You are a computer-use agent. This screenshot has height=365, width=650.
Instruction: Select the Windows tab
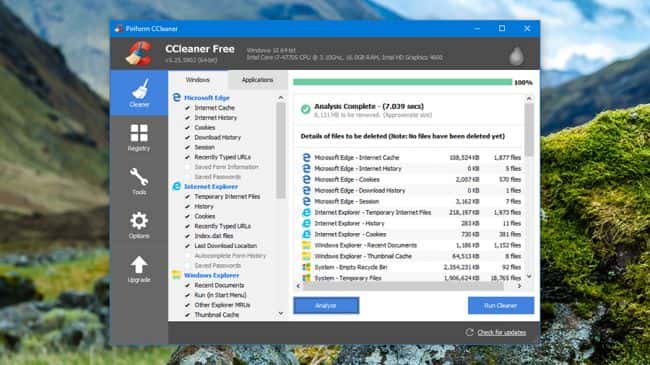198,80
